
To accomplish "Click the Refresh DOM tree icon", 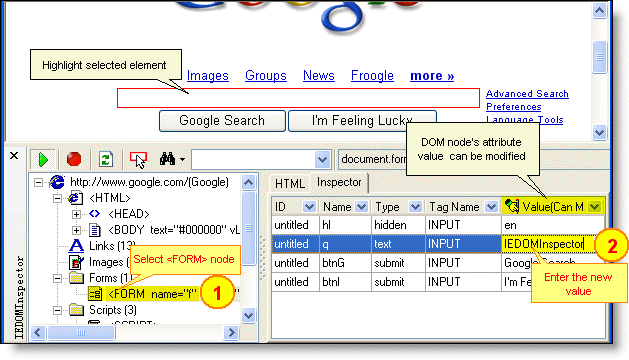I will point(106,159).
